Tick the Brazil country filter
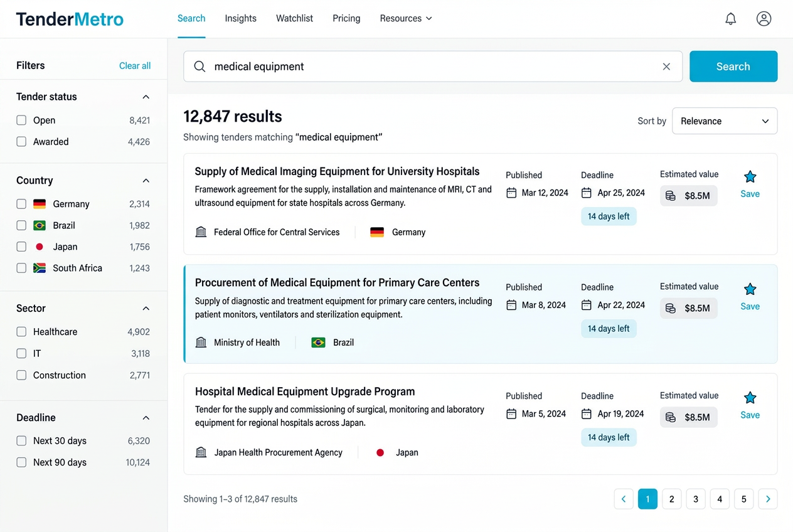This screenshot has width=793, height=532. coord(21,225)
